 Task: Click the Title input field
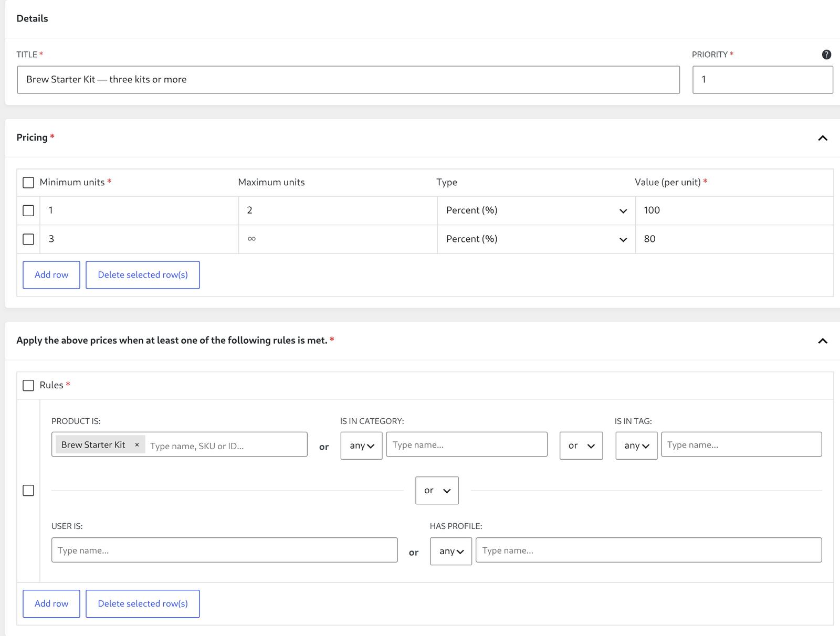[349, 80]
